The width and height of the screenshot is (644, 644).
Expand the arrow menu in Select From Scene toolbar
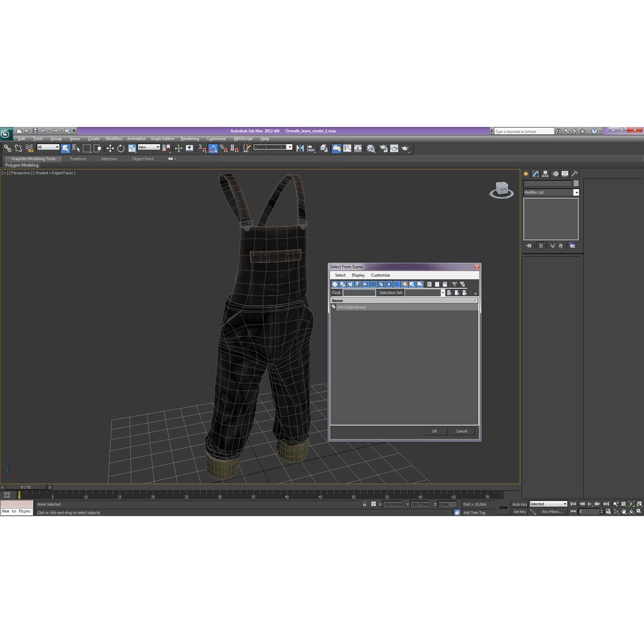pyautogui.click(x=476, y=293)
